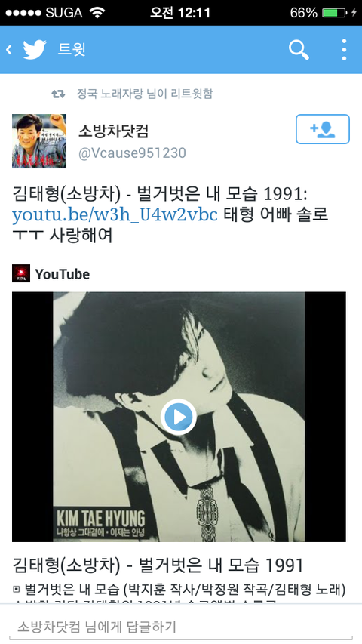Open search with the magnifier icon
The height and width of the screenshot is (644, 362).
tap(299, 50)
